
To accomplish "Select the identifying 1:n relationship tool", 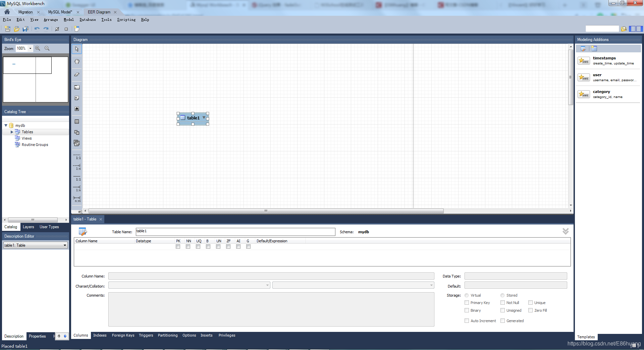I will [x=77, y=189].
